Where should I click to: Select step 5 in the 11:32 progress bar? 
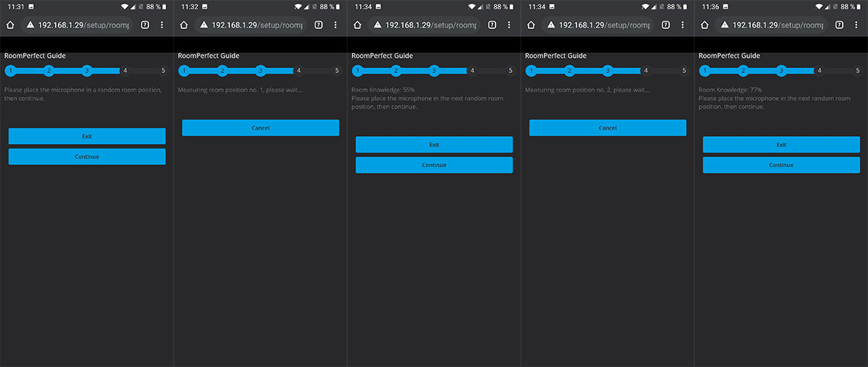(337, 71)
